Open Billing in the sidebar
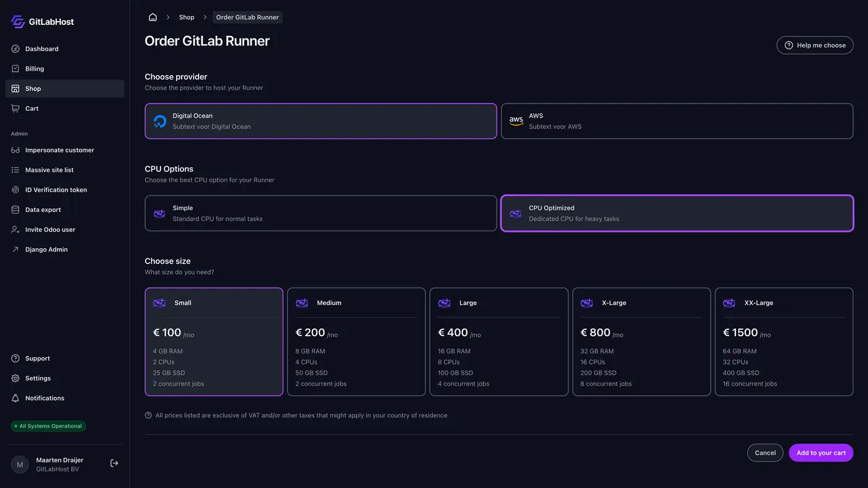The image size is (868, 488). tap(64, 69)
